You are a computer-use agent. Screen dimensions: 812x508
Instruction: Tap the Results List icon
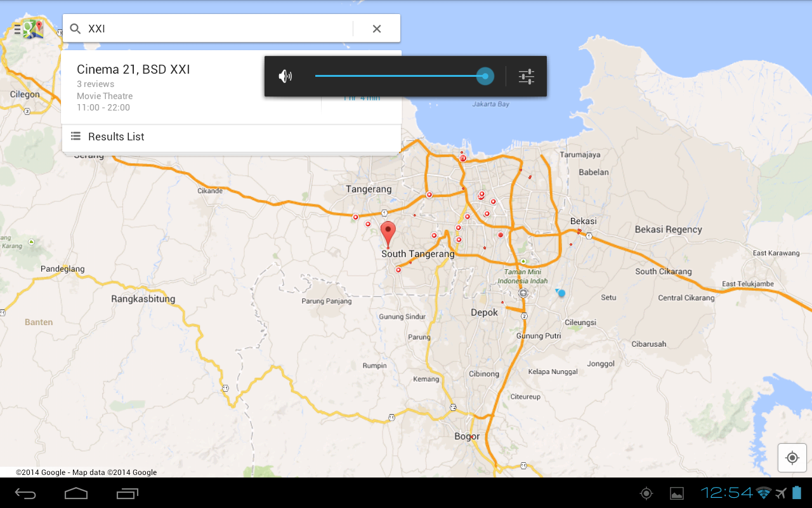click(75, 136)
